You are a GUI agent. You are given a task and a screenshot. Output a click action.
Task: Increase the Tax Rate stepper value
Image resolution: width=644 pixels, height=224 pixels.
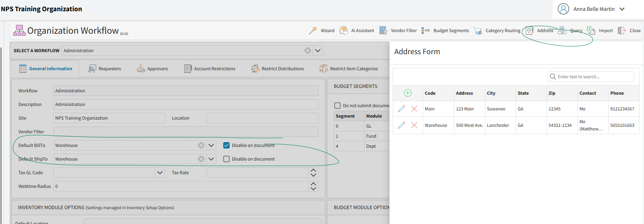313,170
